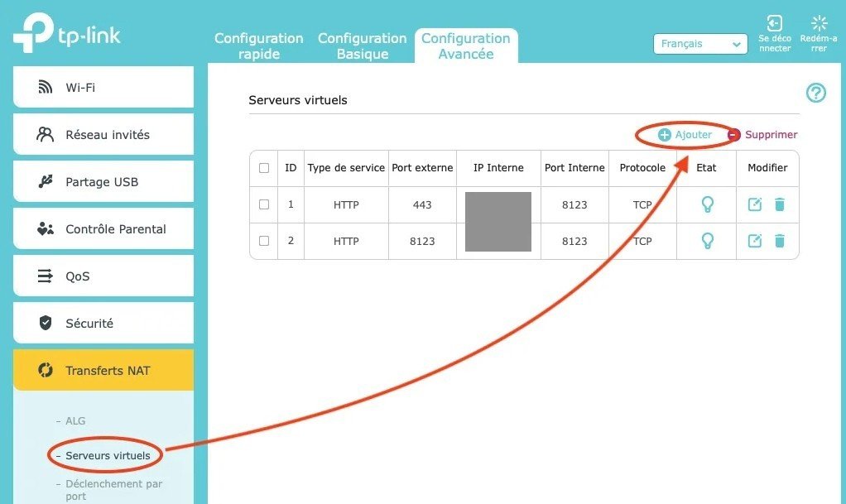Image resolution: width=846 pixels, height=504 pixels.
Task: Edit the rule with ID 2
Action: pos(754,241)
